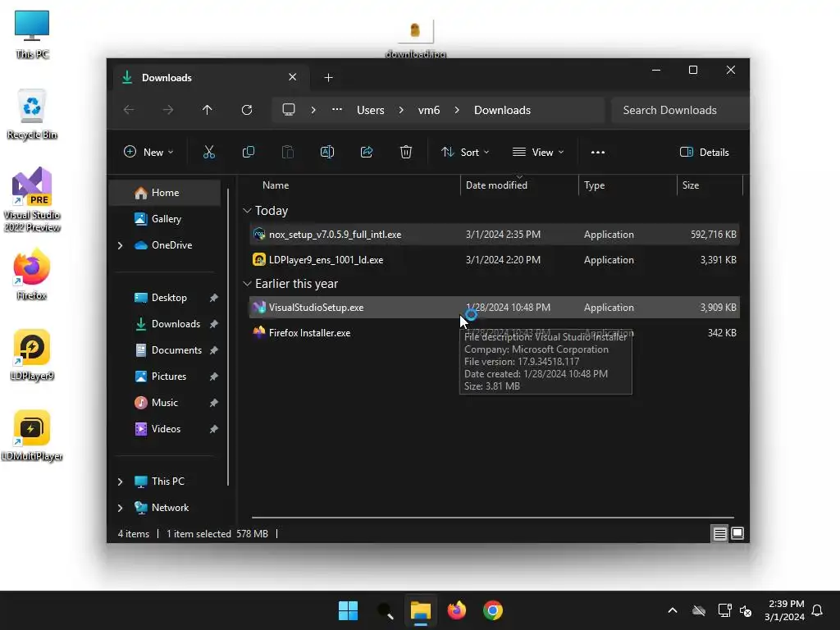
Task: Open the address bar ellipsis for hidden folders
Action: point(337,110)
